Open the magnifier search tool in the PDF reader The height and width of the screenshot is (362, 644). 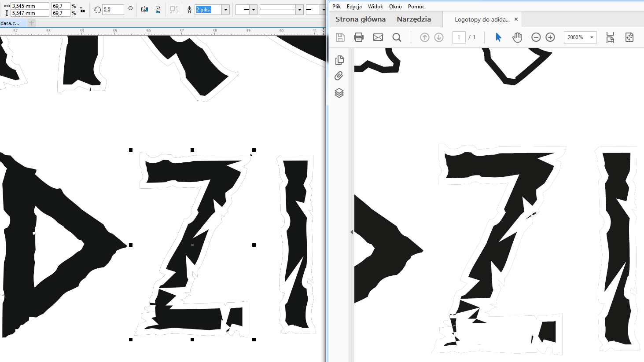click(x=397, y=37)
